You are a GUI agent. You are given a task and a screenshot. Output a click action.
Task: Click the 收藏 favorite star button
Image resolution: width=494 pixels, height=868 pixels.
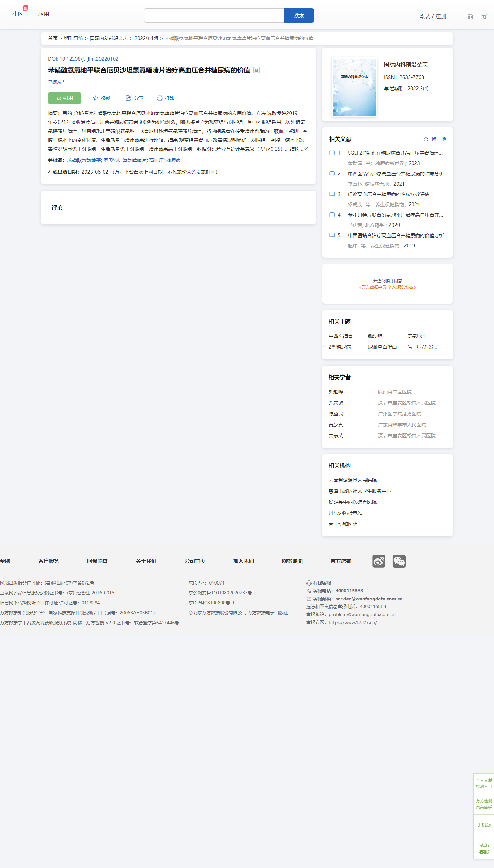pos(102,98)
